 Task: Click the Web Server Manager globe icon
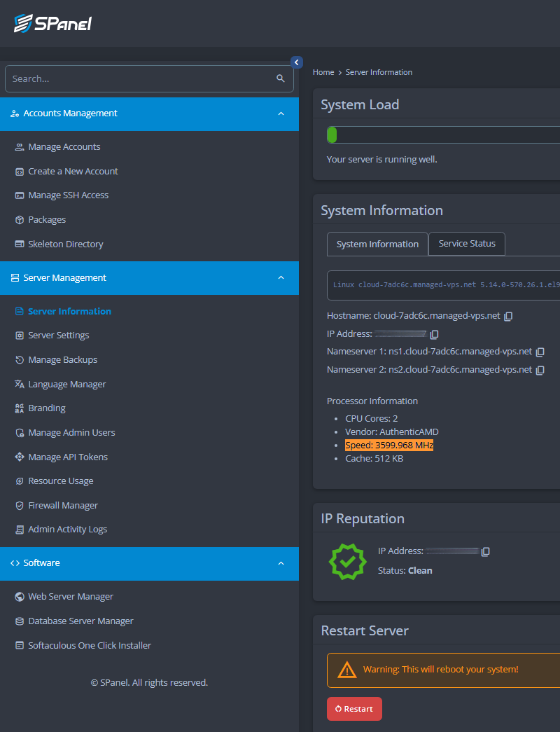point(20,597)
